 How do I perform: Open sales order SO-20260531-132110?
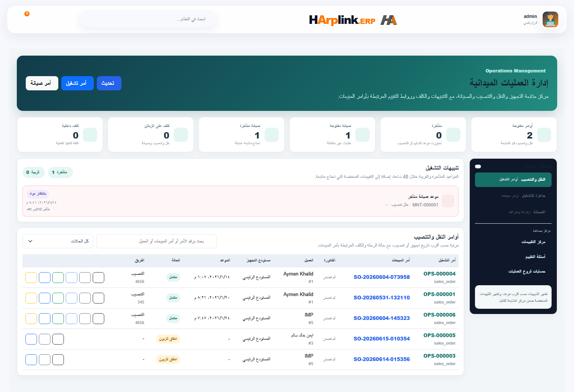(382, 298)
